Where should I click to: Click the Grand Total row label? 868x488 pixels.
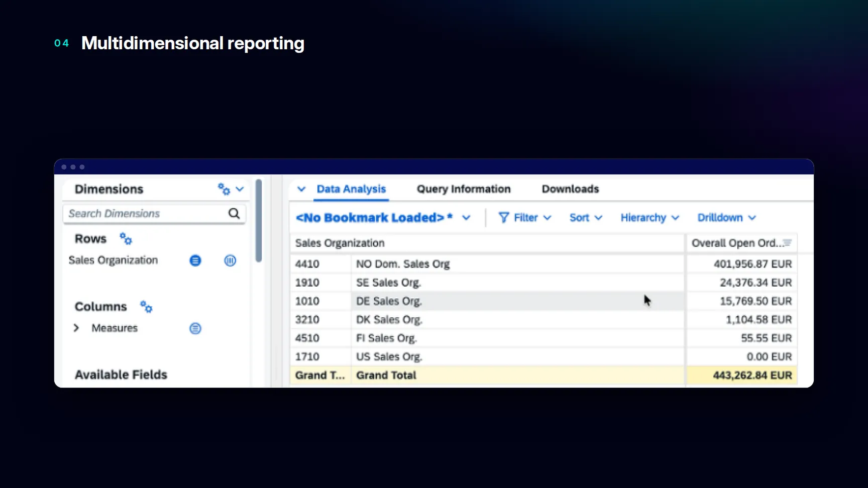pos(386,376)
